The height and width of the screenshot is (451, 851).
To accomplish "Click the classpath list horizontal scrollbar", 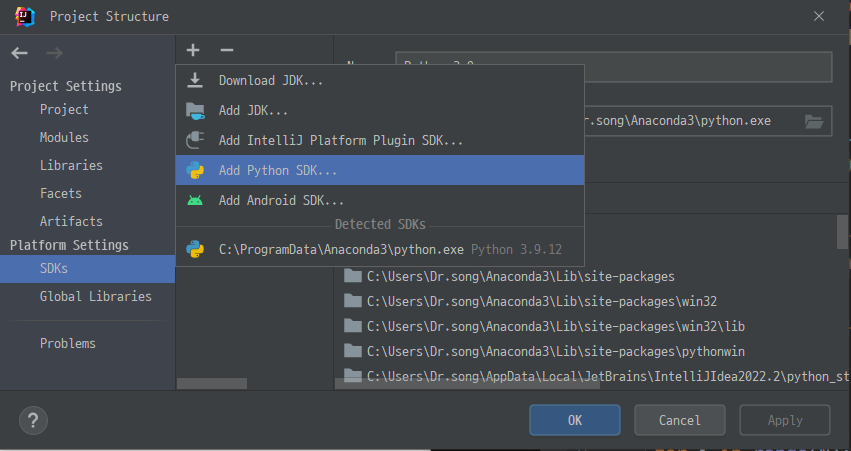I will (467, 384).
